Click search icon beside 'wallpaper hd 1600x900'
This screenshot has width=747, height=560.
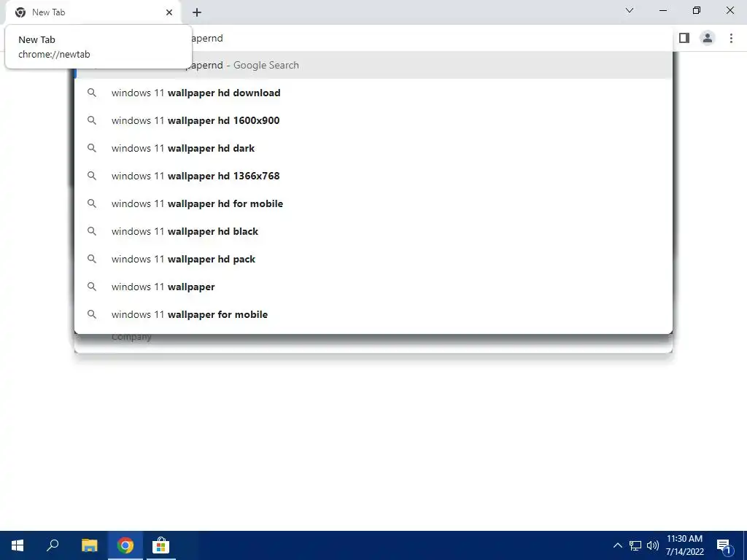click(x=91, y=120)
